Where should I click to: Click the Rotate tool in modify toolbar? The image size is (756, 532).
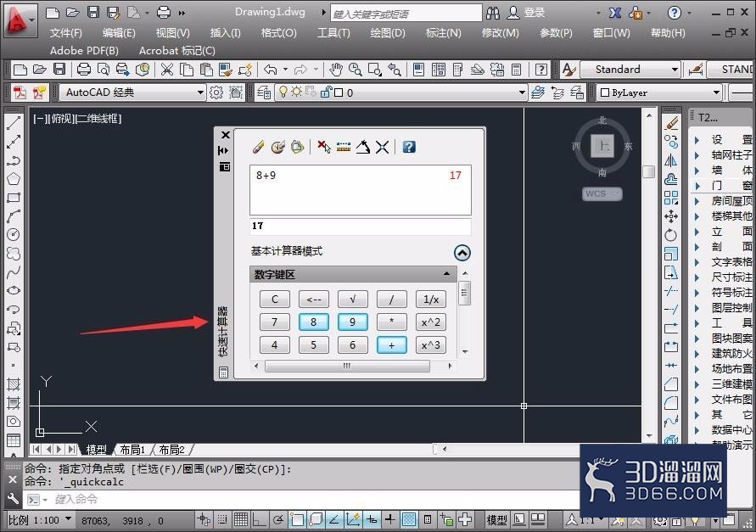click(x=671, y=235)
